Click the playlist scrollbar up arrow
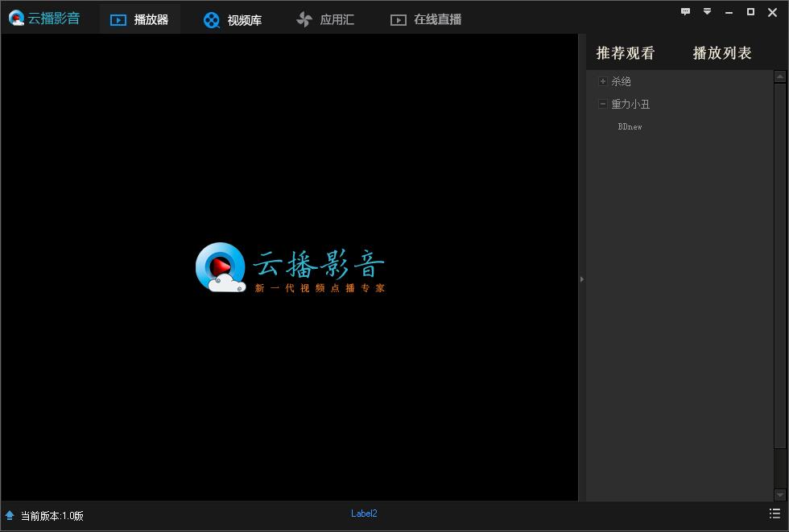 [x=779, y=76]
